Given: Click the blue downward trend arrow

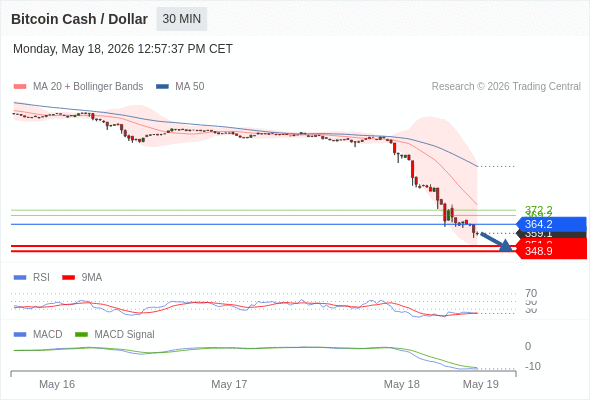Looking at the screenshot, I should tap(496, 242).
